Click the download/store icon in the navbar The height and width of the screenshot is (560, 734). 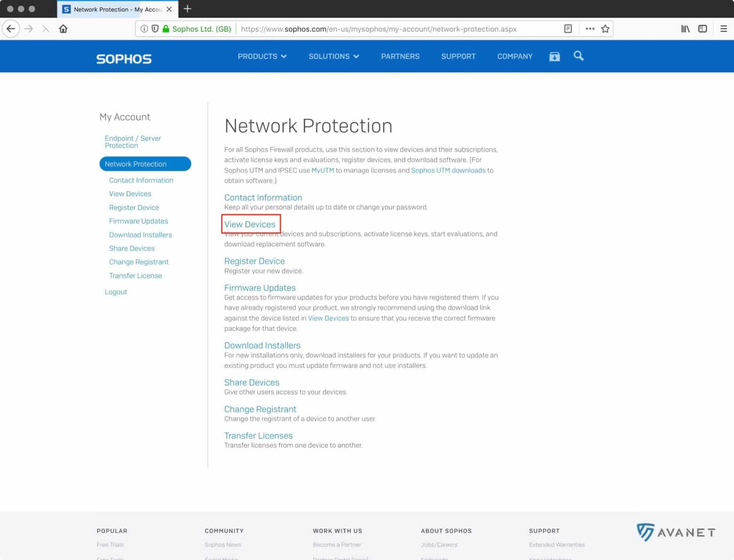[x=554, y=56]
